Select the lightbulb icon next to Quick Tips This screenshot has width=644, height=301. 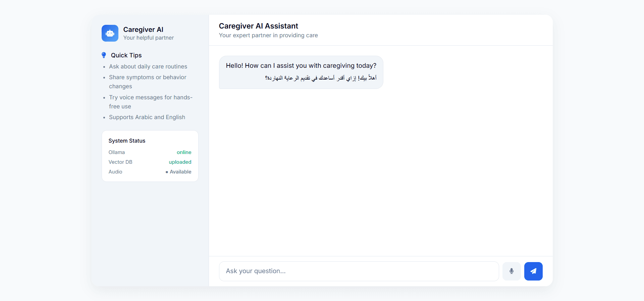pyautogui.click(x=103, y=55)
